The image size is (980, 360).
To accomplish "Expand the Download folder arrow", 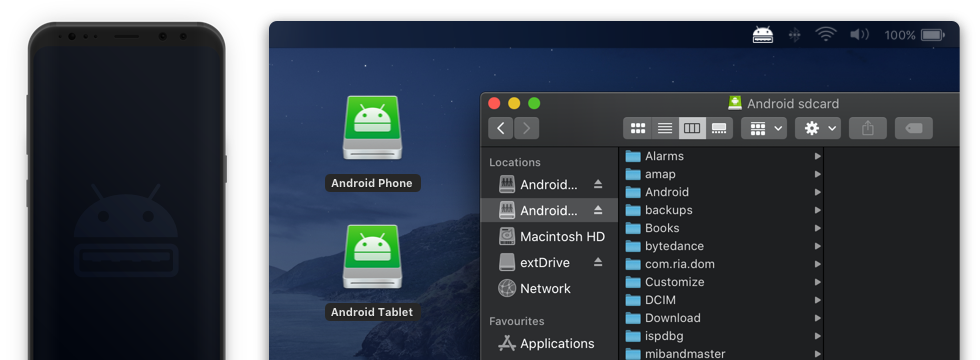I will pos(817,318).
